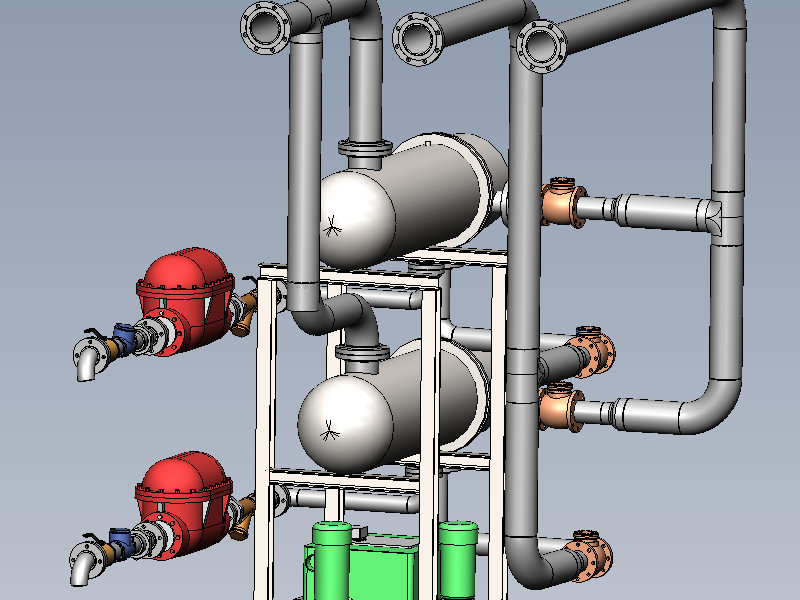This screenshot has height=600, width=800.
Task: Select the right green cylinder
Action: coord(458,560)
